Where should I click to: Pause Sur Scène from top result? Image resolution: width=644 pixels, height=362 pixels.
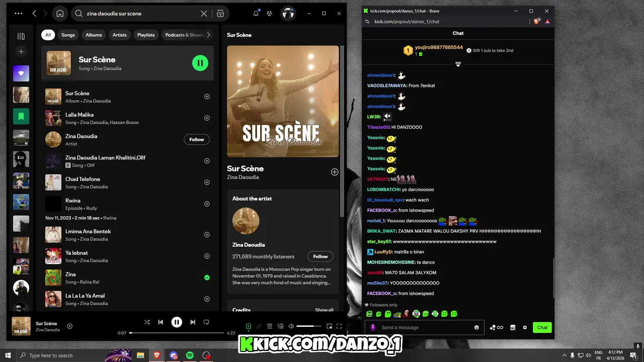click(200, 63)
